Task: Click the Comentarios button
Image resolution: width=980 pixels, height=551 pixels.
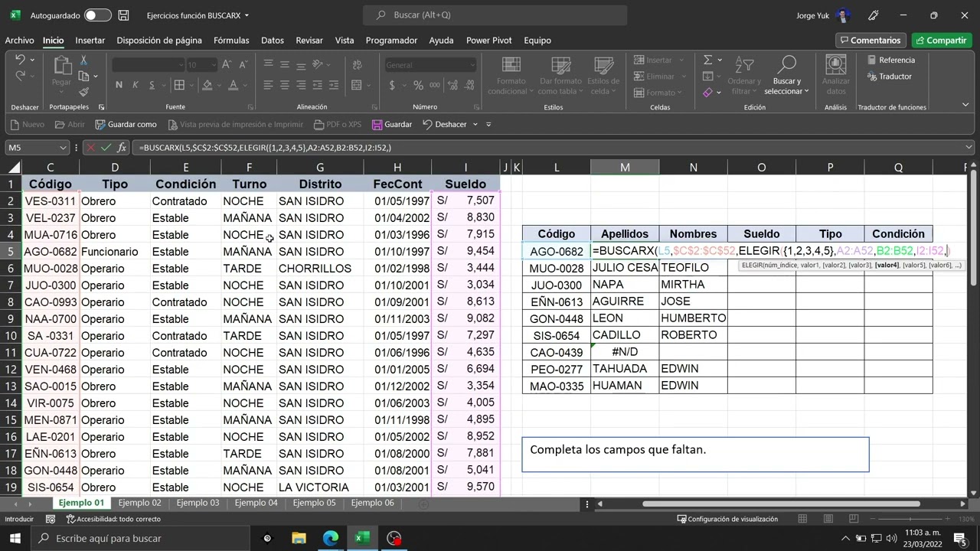Action: tap(871, 41)
